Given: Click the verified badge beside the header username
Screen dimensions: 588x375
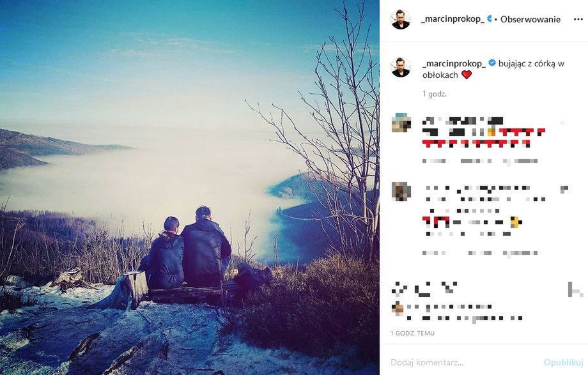Looking at the screenshot, I should pyautogui.click(x=490, y=19).
